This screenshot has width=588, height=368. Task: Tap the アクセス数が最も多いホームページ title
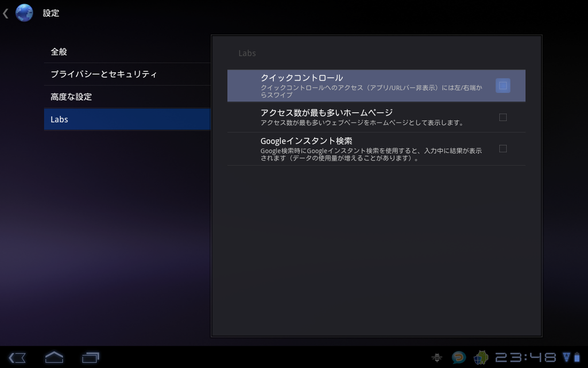pyautogui.click(x=327, y=113)
